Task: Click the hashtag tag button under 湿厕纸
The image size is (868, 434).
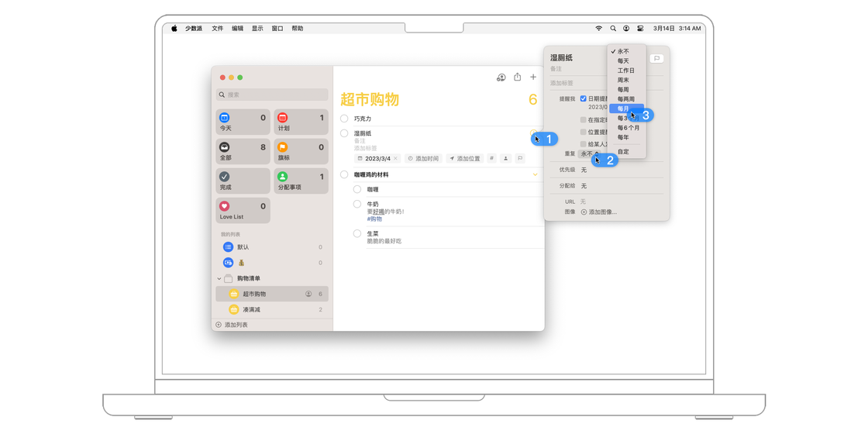Action: point(491,158)
